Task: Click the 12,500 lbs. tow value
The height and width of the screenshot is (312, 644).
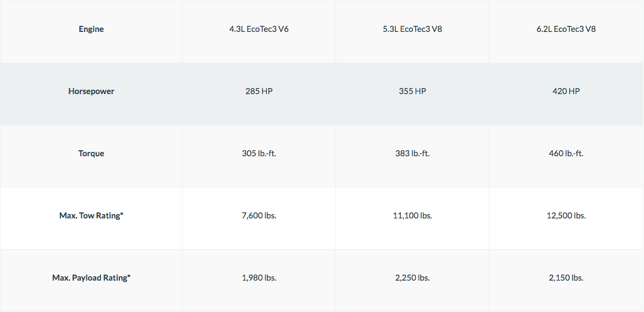Action: tap(566, 215)
